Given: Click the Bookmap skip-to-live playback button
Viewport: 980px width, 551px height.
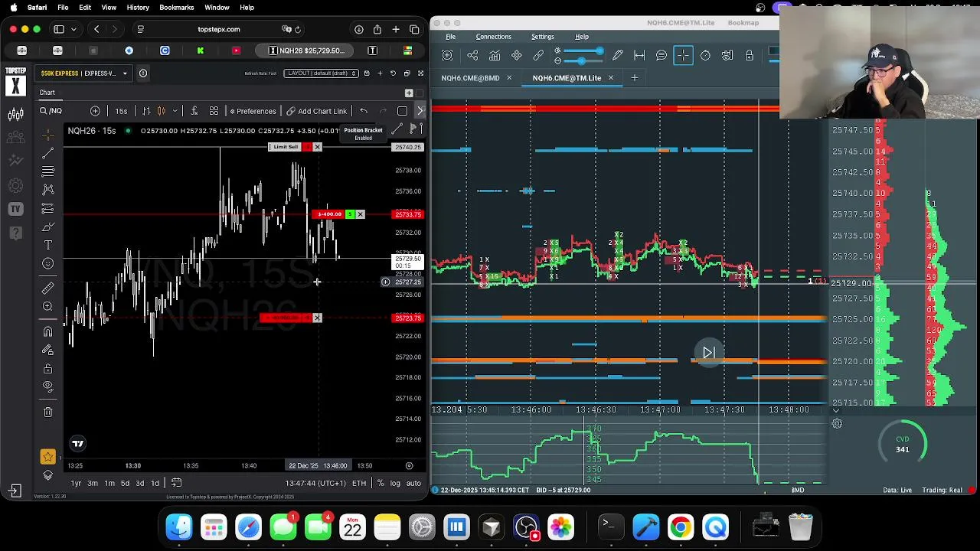Looking at the screenshot, I should click(709, 353).
